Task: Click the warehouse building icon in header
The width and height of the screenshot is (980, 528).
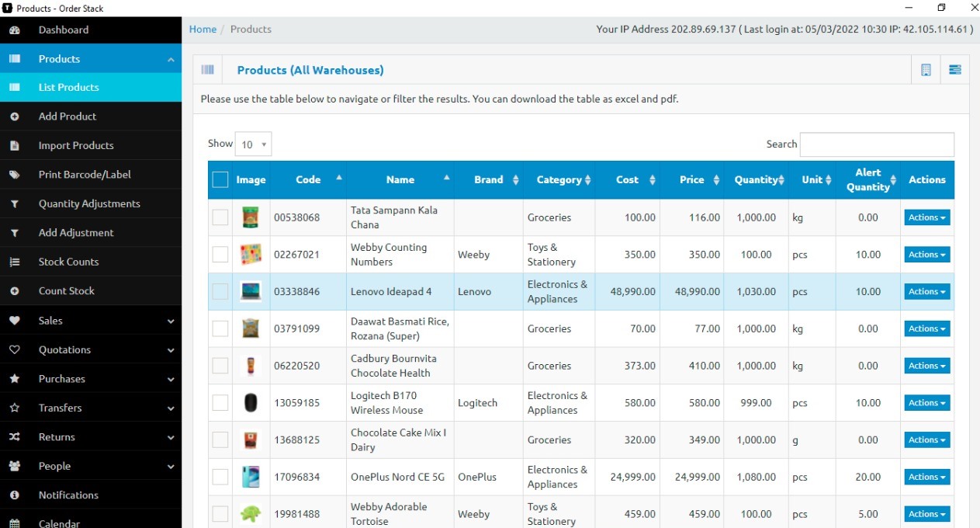Action: 926,70
